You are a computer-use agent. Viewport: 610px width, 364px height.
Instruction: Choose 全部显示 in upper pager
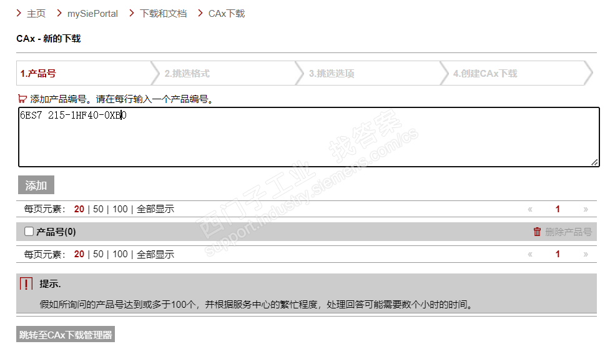155,209
